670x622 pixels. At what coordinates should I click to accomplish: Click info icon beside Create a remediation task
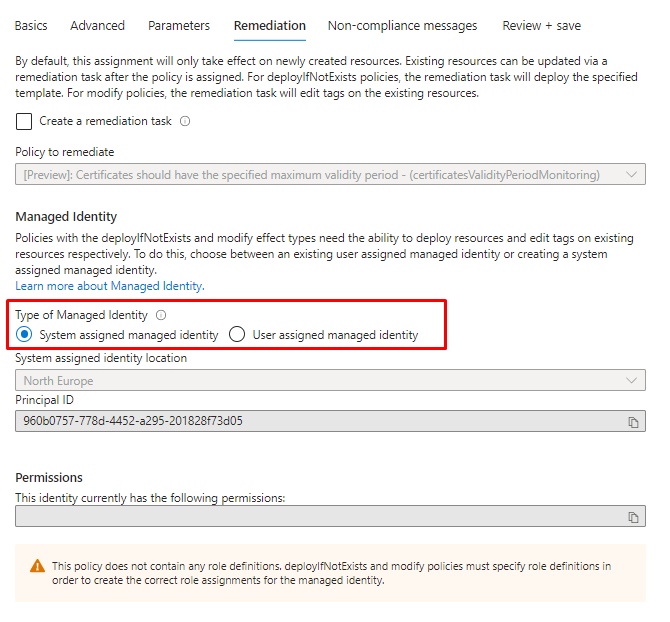point(185,122)
